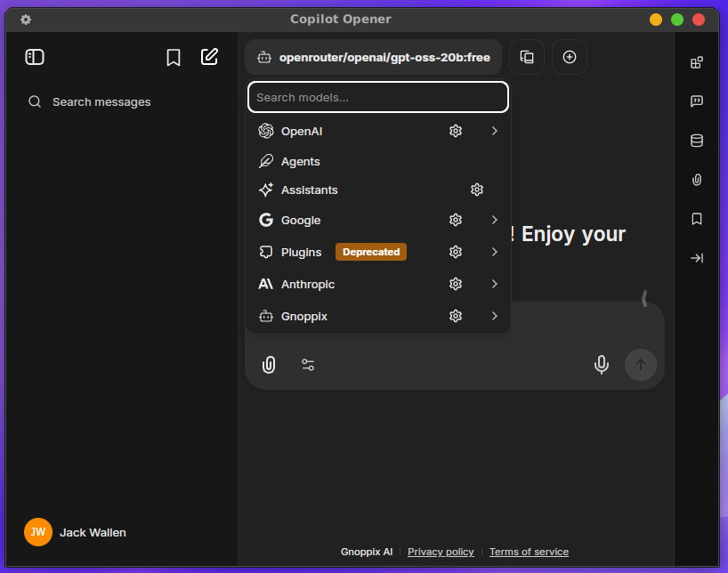728x573 pixels.
Task: Start a new chat with the compose icon
Action: [x=209, y=57]
